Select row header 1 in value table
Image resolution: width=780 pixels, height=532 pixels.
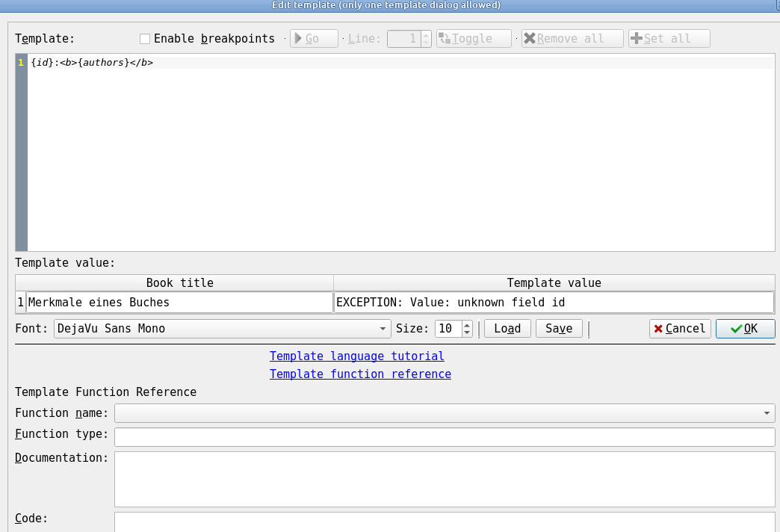coord(20,302)
